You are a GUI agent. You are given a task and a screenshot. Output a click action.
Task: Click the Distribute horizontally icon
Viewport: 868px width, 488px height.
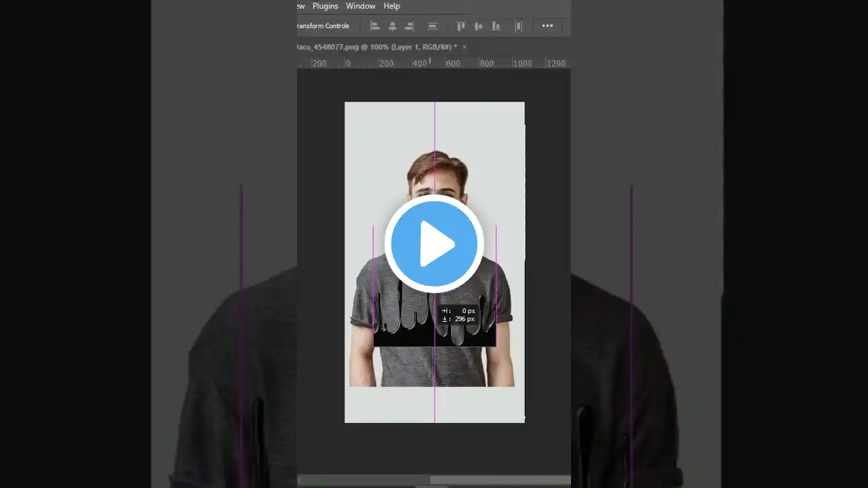pyautogui.click(x=432, y=26)
